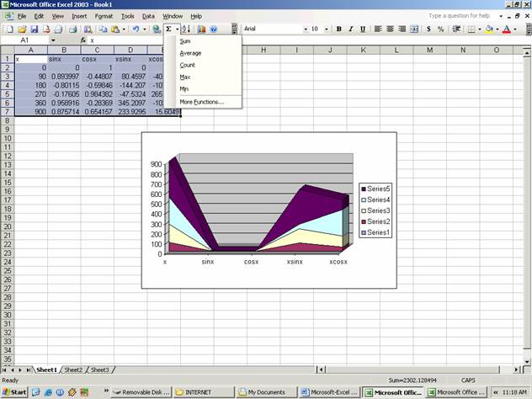This screenshot has height=399, width=532.
Task: Switch to INTERNET folder taskbar button
Action: click(x=205, y=392)
